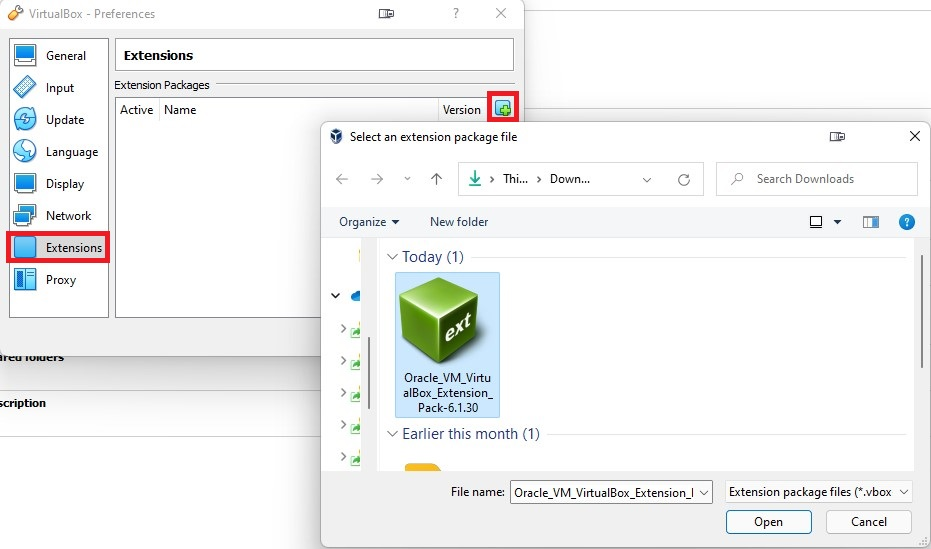Click the help question mark in Preferences title bar
931x549 pixels.
click(x=455, y=13)
